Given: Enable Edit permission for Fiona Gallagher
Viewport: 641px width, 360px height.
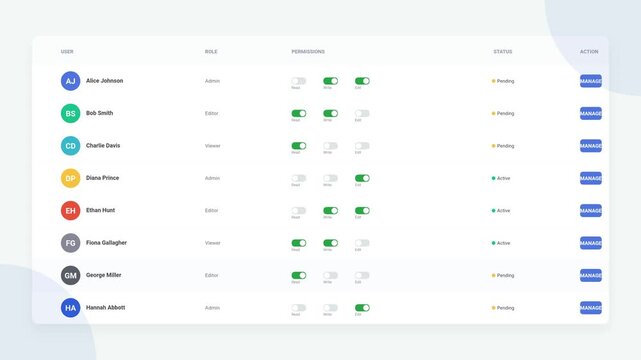Looking at the screenshot, I should (x=362, y=243).
